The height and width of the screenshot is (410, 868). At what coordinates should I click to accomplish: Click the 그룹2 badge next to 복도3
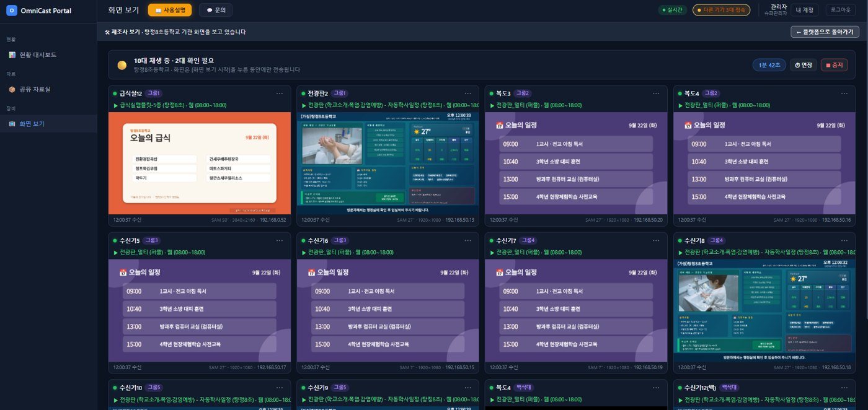click(x=522, y=94)
